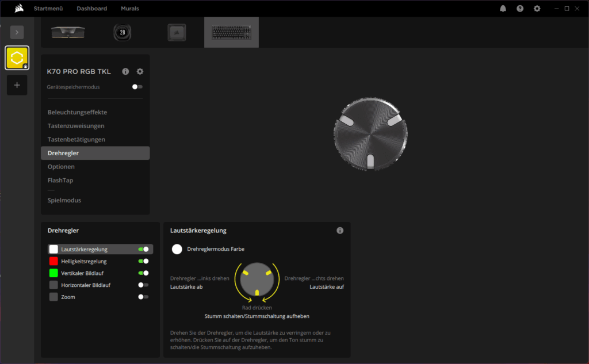Disable the Helligkeitsregelung toggle
This screenshot has width=589, height=364.
(x=143, y=261)
